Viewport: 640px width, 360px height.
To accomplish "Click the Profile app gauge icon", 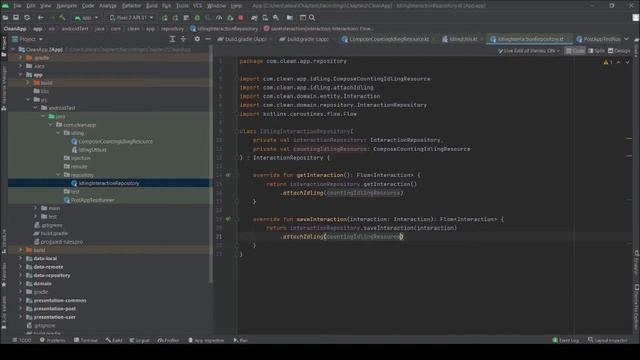I will coord(219,18).
